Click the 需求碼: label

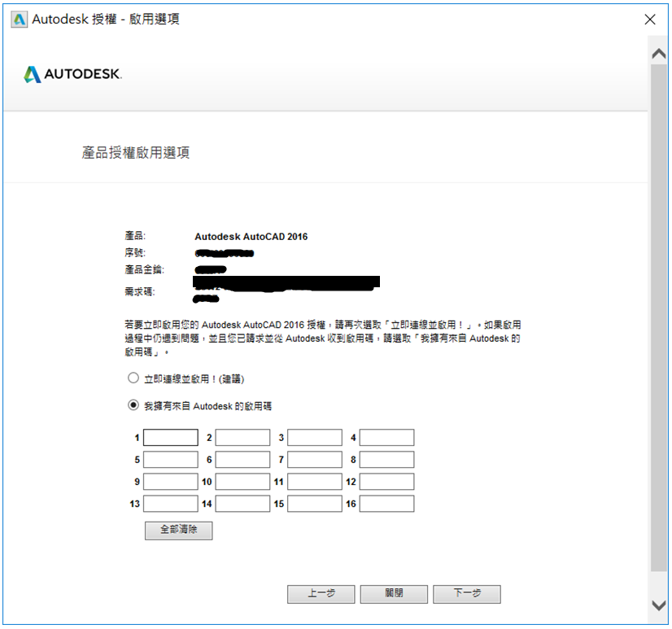(140, 291)
